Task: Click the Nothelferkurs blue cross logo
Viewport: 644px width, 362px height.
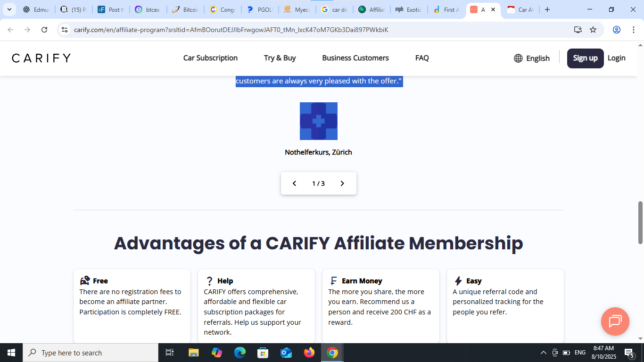Action: click(319, 121)
